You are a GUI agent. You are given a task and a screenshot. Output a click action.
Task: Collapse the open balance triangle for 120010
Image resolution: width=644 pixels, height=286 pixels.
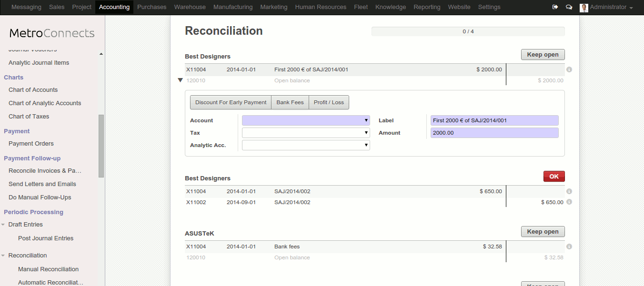click(180, 80)
